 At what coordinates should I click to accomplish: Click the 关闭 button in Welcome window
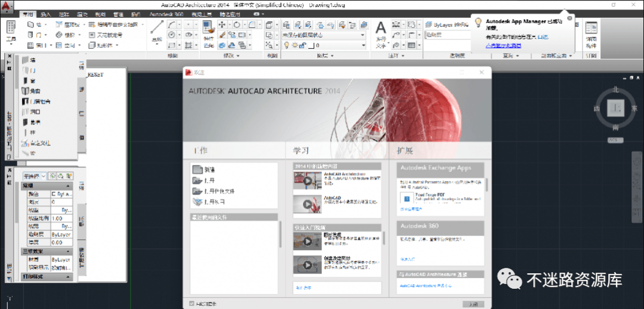473,304
